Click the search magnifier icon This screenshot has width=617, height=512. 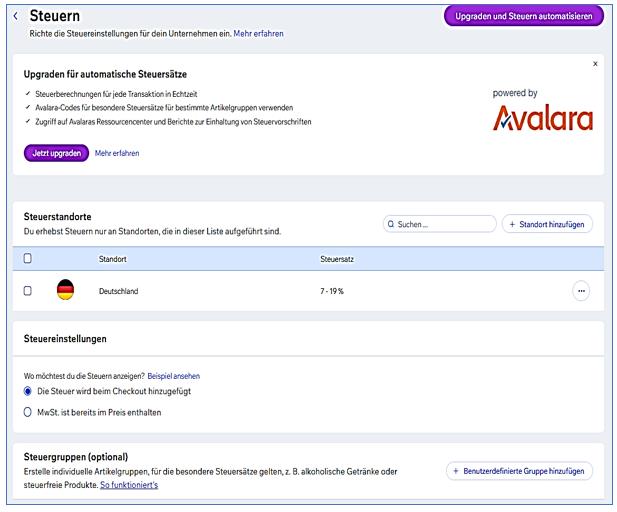[x=391, y=224]
